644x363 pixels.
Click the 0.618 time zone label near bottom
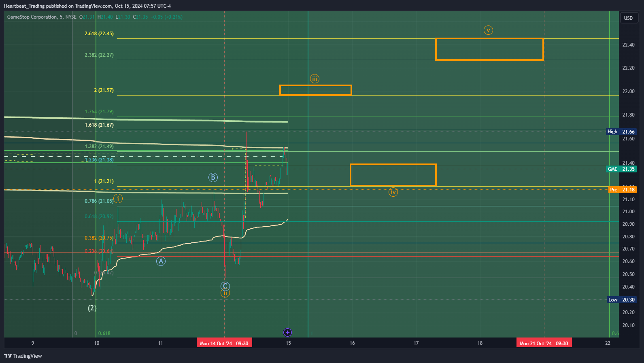pos(104,333)
